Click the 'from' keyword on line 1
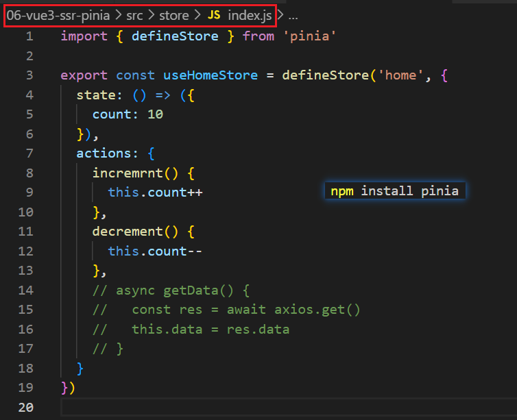 pos(258,36)
